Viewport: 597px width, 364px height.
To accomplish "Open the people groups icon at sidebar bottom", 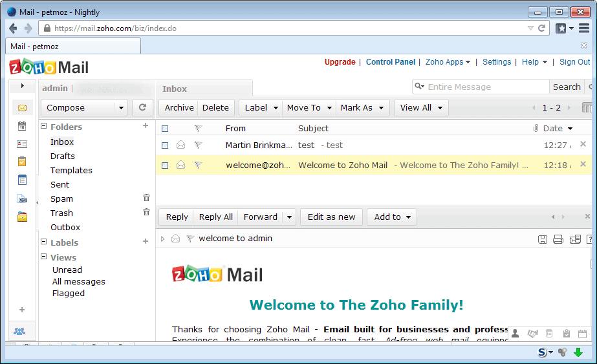I will pyautogui.click(x=19, y=331).
